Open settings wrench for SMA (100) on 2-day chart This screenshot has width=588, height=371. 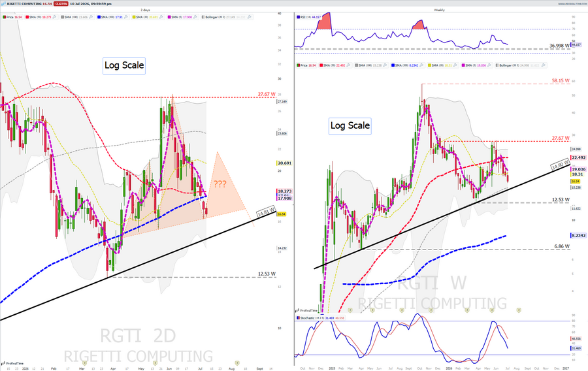pyautogui.click(x=91, y=17)
